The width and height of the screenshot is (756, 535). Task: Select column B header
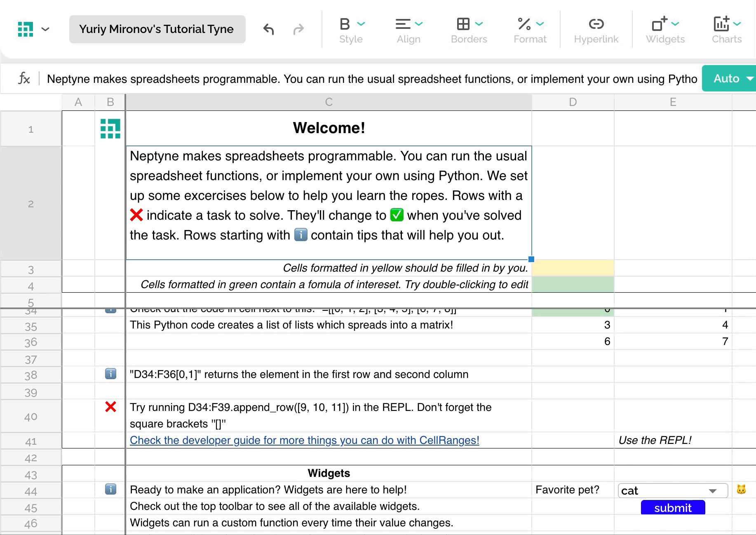[110, 102]
